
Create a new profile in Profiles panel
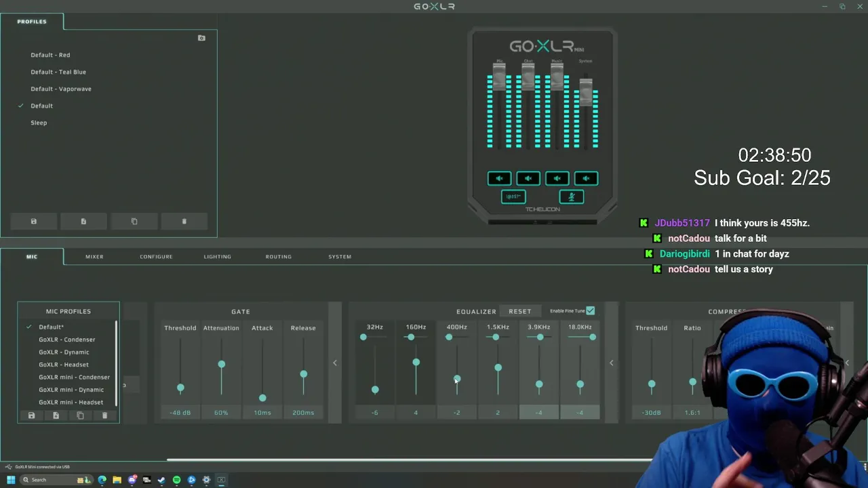(x=83, y=222)
